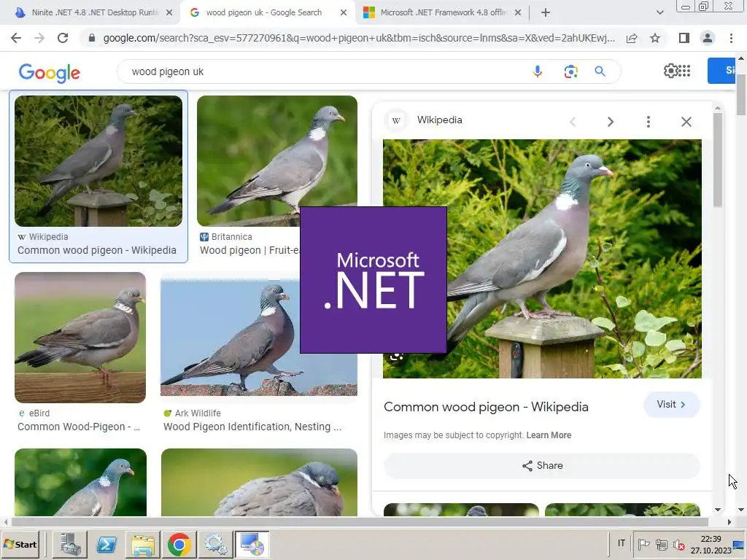Image resolution: width=747 pixels, height=560 pixels.
Task: Click IT language indicator
Action: pyautogui.click(x=622, y=543)
